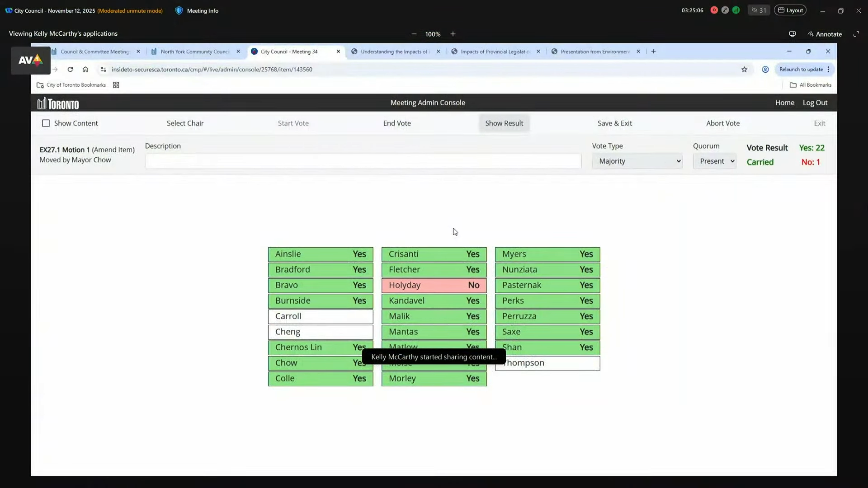This screenshot has width=868, height=488.
Task: Click the Log Out link
Action: [x=815, y=103]
